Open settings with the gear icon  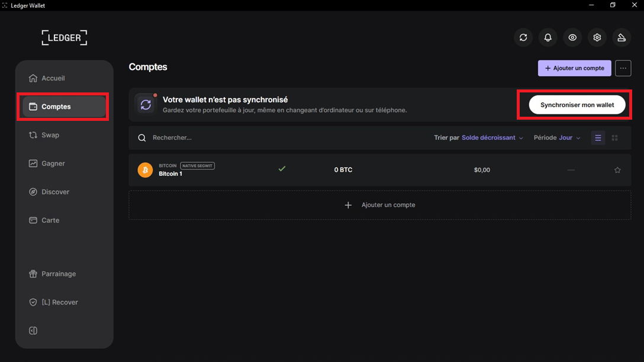click(x=597, y=38)
